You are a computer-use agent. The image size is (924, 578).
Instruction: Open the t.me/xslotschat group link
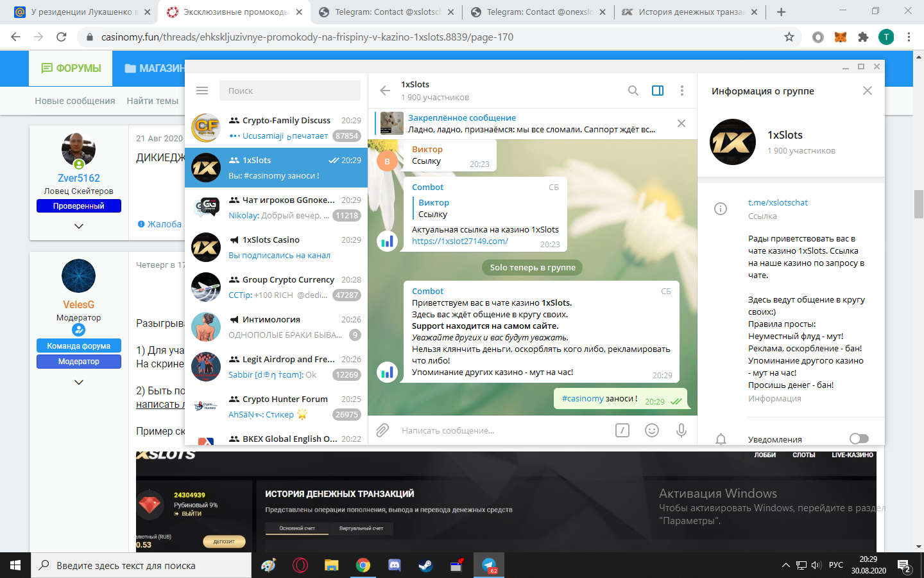(778, 202)
